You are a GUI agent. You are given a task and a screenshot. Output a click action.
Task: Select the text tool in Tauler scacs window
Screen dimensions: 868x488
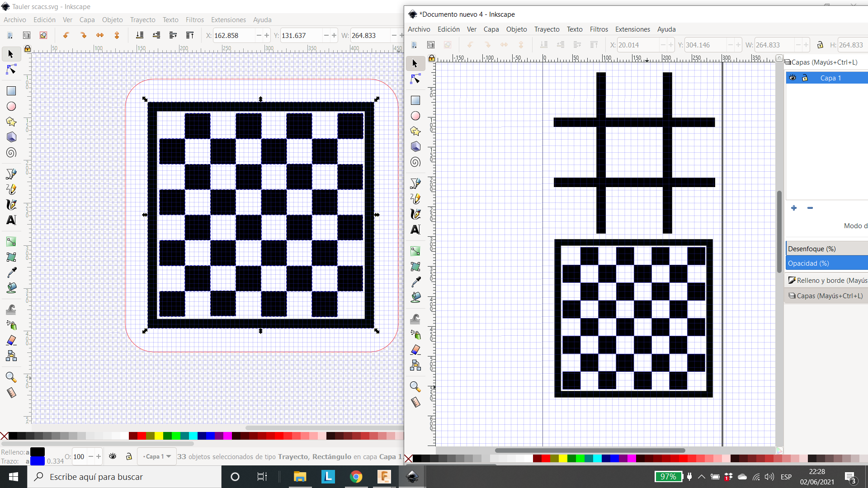tap(11, 220)
